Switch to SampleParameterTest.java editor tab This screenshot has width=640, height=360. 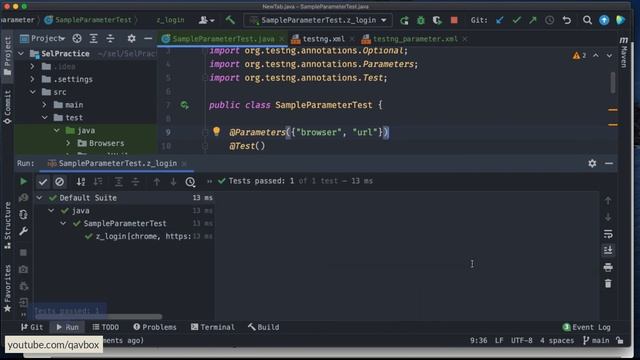223,39
